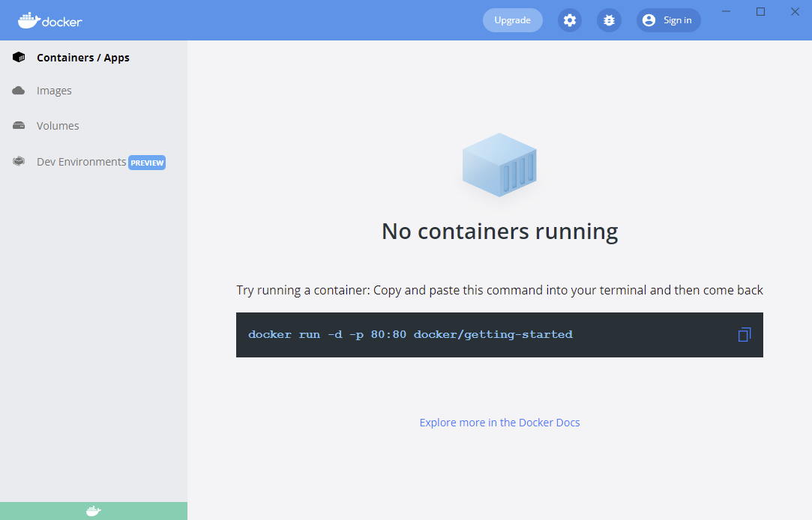Open Troubleshoot using the bug icon
This screenshot has height=520, width=812.
[x=609, y=20]
